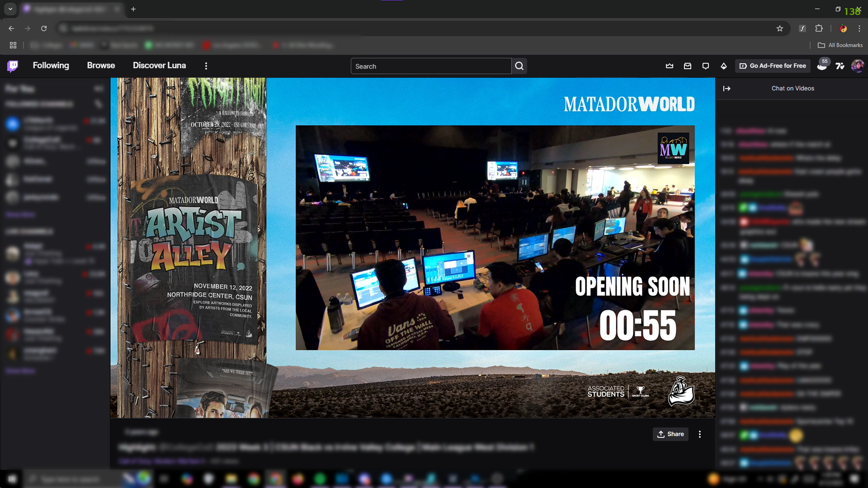This screenshot has width=868, height=488.
Task: Go to the Following tab
Action: coord(51,66)
